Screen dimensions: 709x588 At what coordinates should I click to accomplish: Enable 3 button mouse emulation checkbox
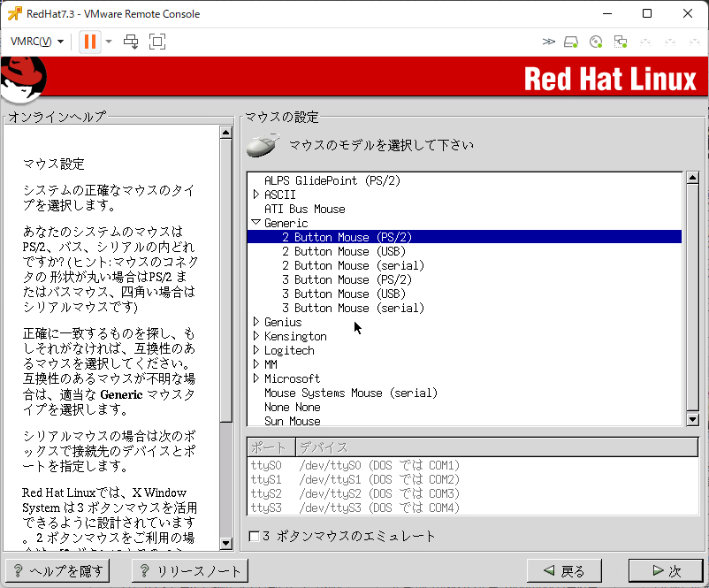[254, 537]
